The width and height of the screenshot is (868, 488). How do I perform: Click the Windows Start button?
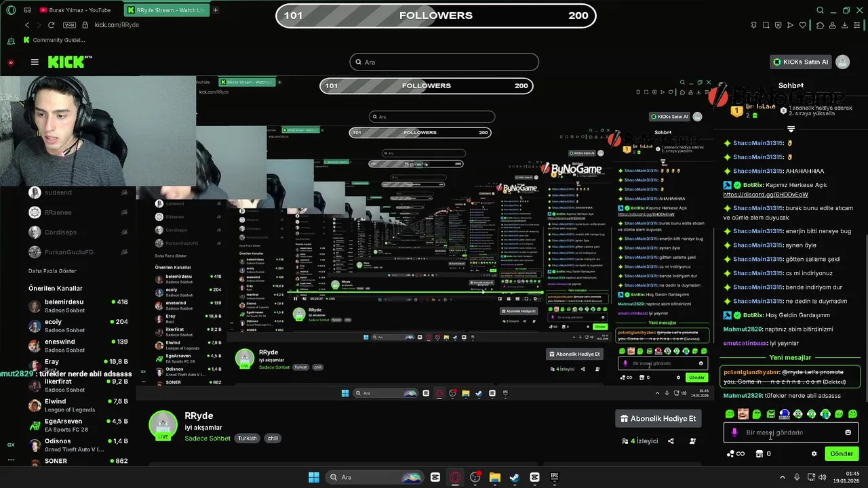[x=314, y=477]
